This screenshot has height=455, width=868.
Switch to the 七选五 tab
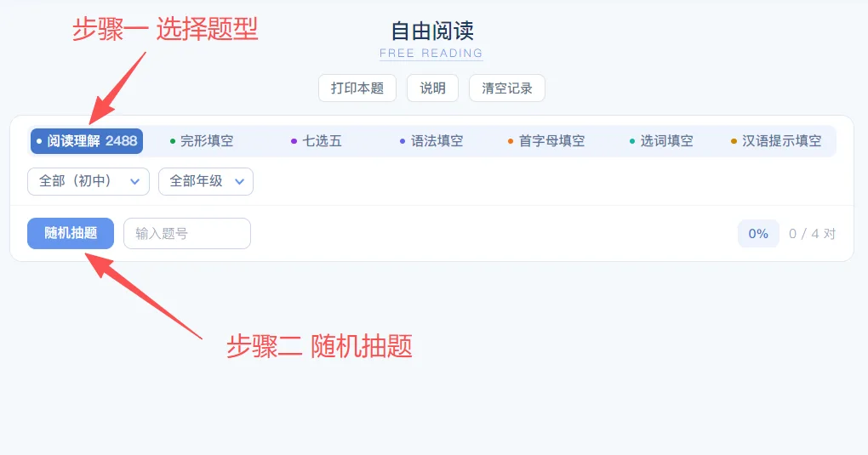pos(317,141)
